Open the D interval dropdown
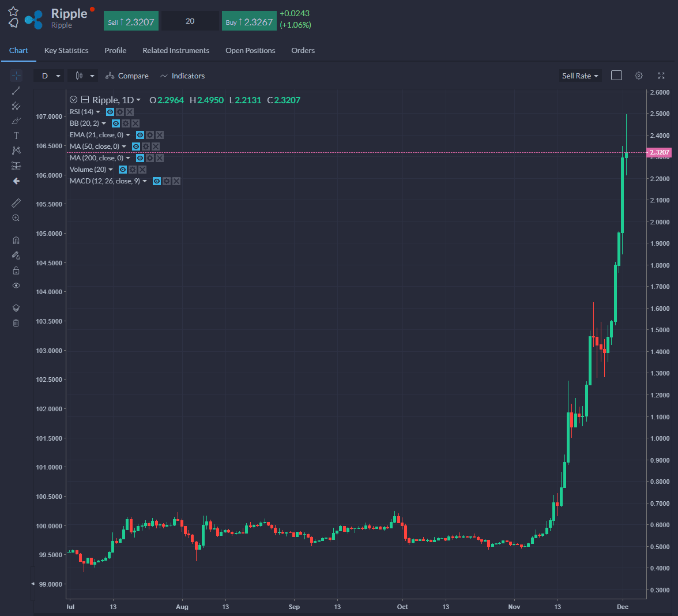Viewport: 678px width, 616px height. (x=49, y=76)
